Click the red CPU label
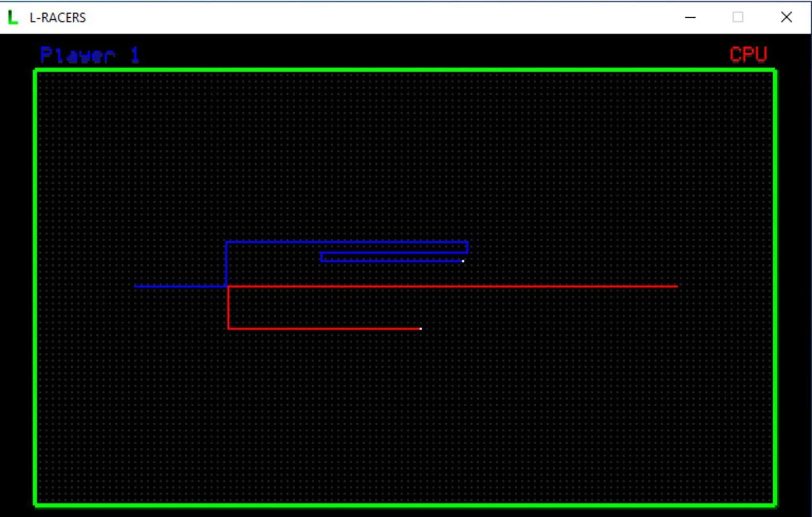Screen dimensions: 812x517 click(x=748, y=55)
